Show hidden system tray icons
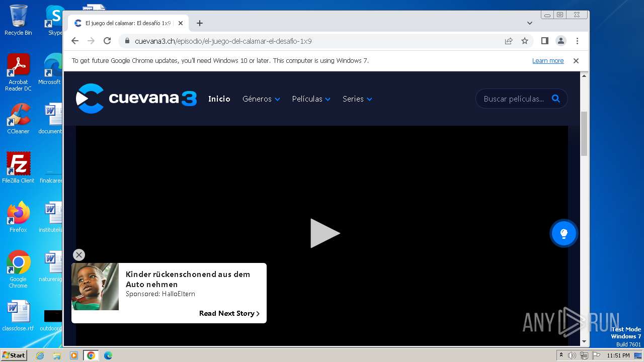 click(x=561, y=355)
